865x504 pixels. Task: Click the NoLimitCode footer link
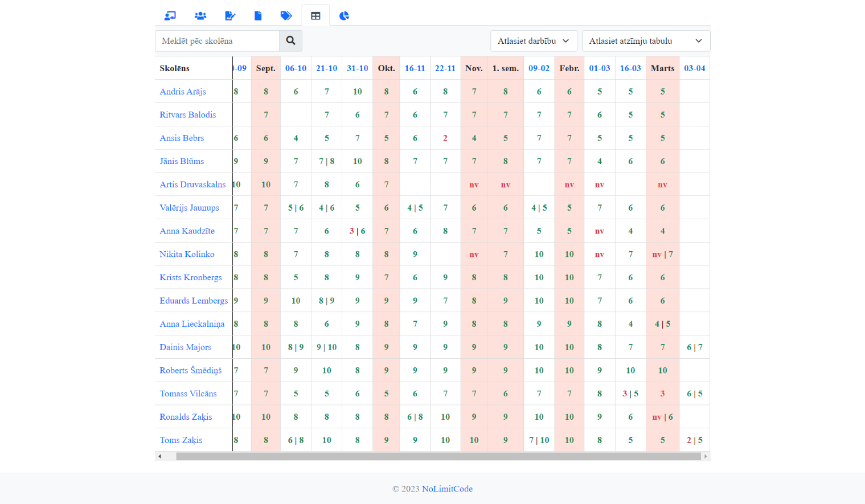(x=447, y=489)
